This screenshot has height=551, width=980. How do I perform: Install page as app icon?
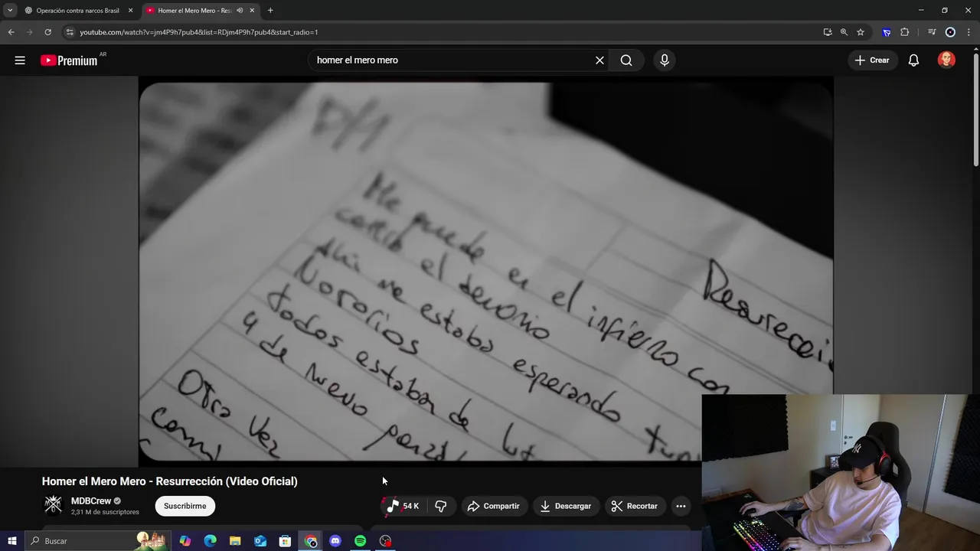tap(828, 32)
